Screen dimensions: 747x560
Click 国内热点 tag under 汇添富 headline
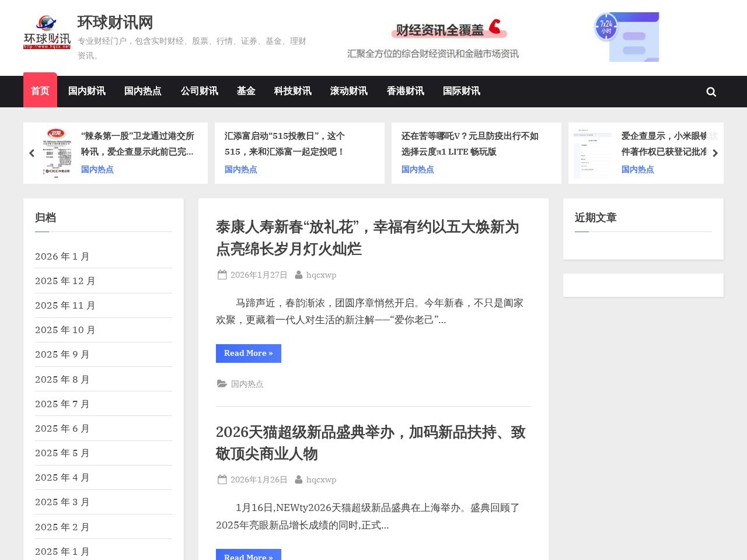pos(241,169)
